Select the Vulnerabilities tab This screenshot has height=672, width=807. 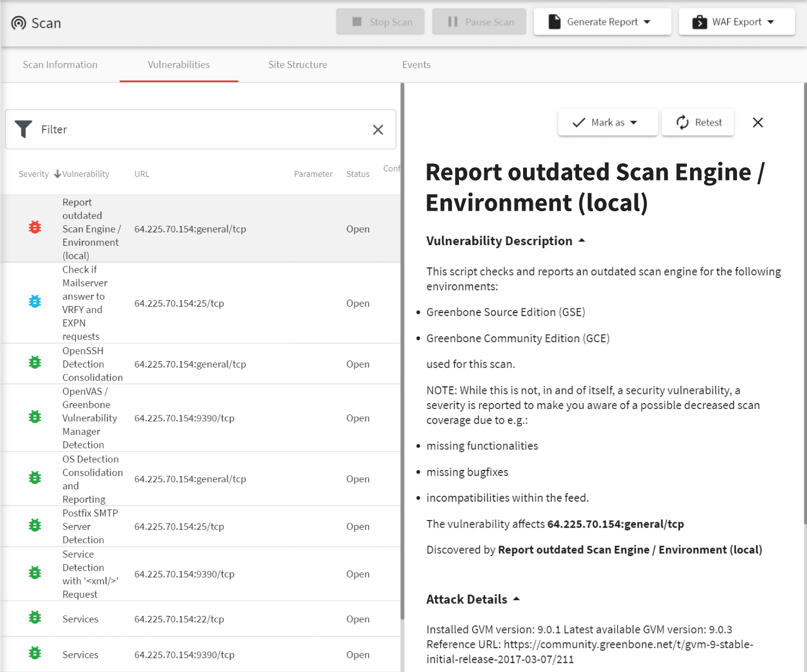[x=179, y=65]
